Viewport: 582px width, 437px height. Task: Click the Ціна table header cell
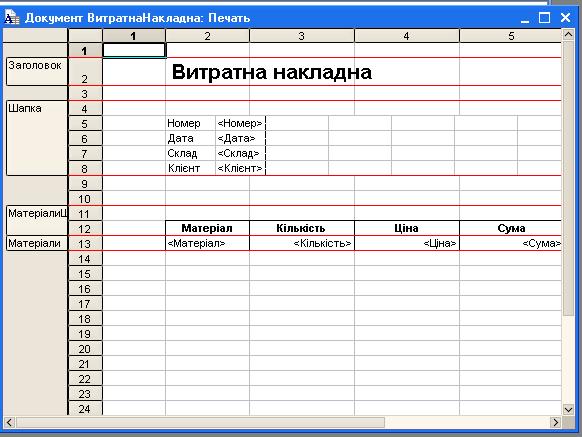pos(407,228)
